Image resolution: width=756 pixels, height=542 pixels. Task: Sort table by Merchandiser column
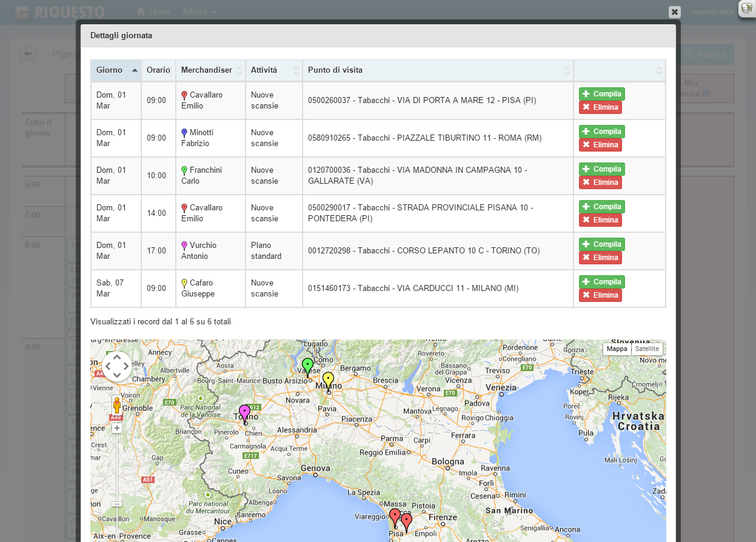click(x=210, y=70)
